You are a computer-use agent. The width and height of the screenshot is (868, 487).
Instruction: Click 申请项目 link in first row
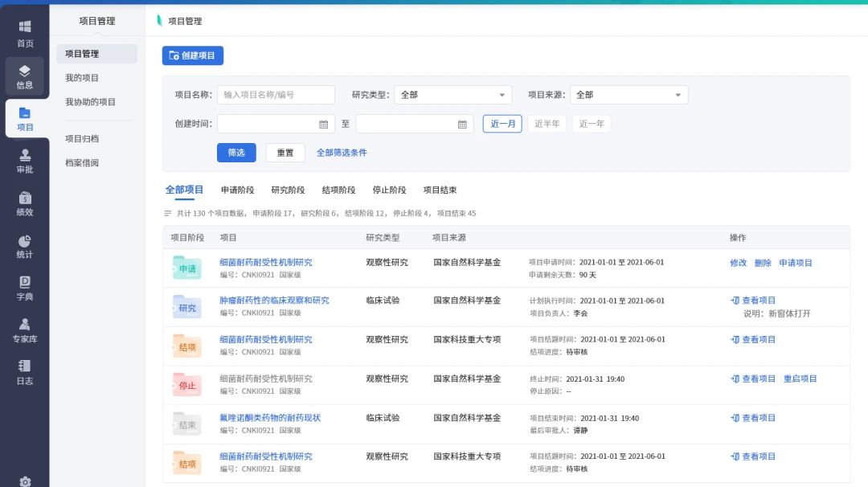[x=796, y=263]
